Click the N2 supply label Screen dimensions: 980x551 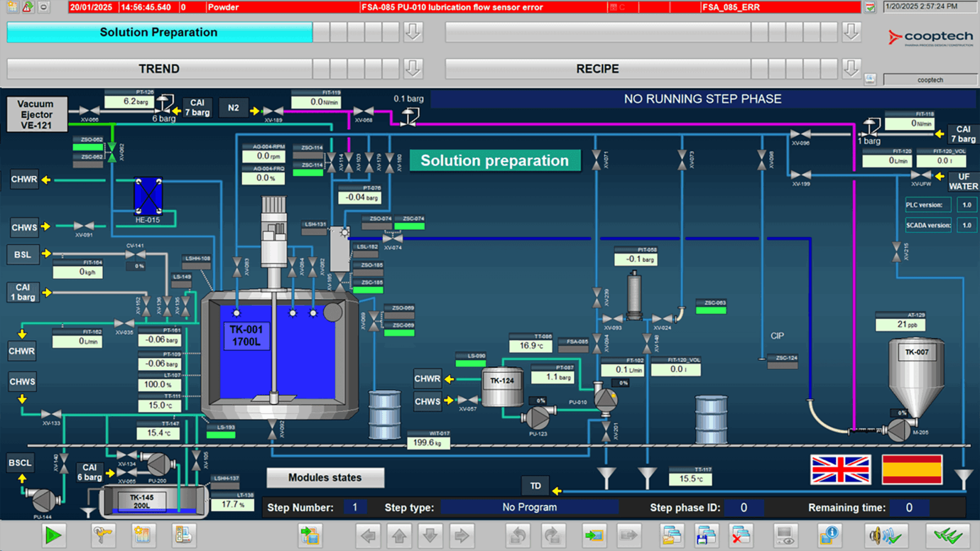point(233,108)
